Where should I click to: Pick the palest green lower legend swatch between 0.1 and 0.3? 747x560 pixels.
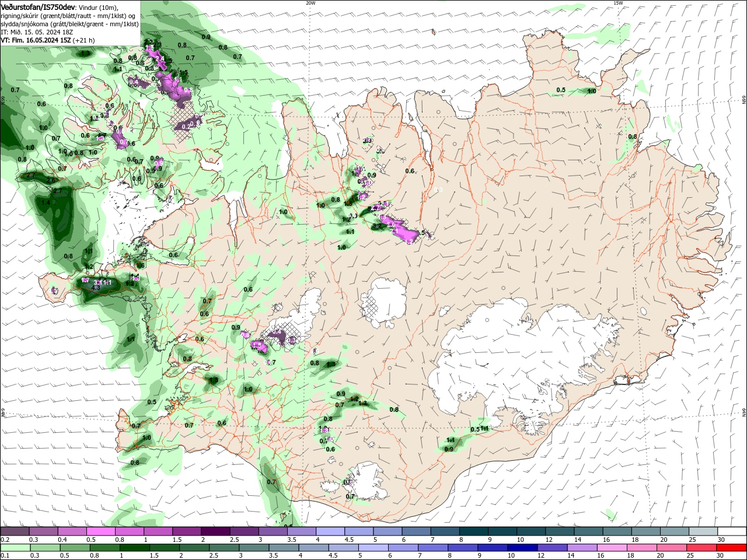click(x=15, y=548)
